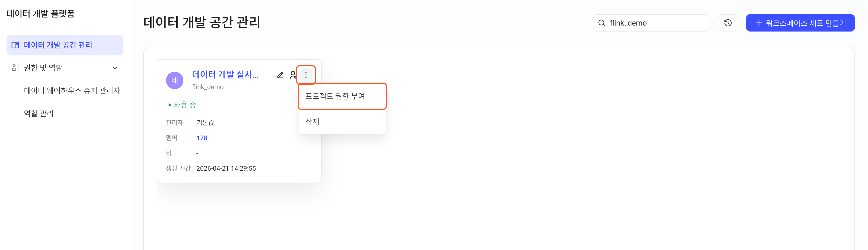Click the magnifier search icon
Image resolution: width=868 pixels, height=250 pixels.
point(601,23)
